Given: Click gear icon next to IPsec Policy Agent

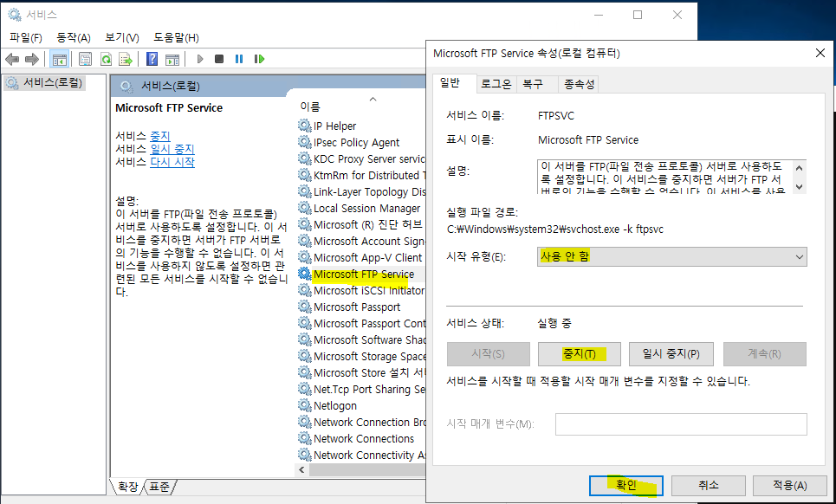Looking at the screenshot, I should coord(304,142).
